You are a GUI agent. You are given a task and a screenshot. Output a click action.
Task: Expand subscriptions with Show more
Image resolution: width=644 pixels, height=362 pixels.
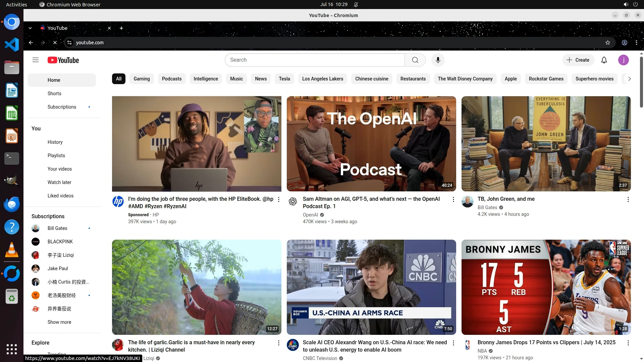pos(59,322)
